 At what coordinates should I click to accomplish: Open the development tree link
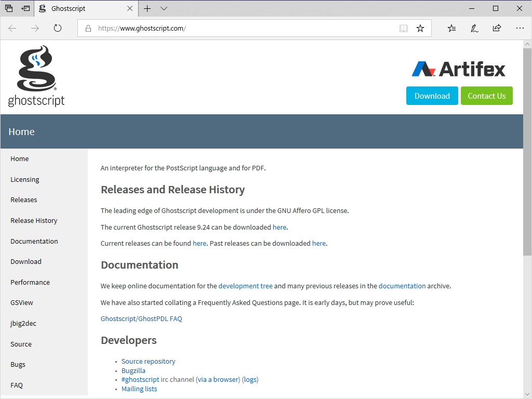coord(245,286)
